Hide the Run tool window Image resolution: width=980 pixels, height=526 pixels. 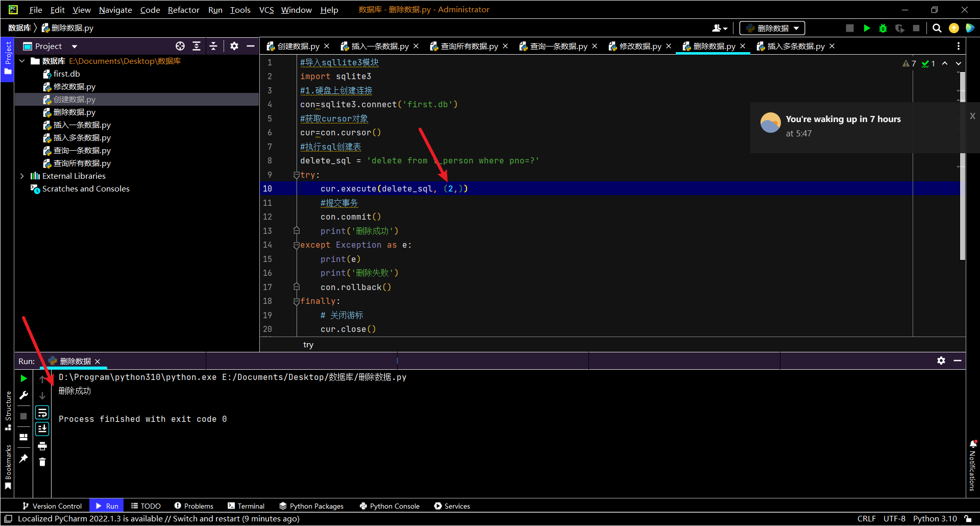pos(958,361)
